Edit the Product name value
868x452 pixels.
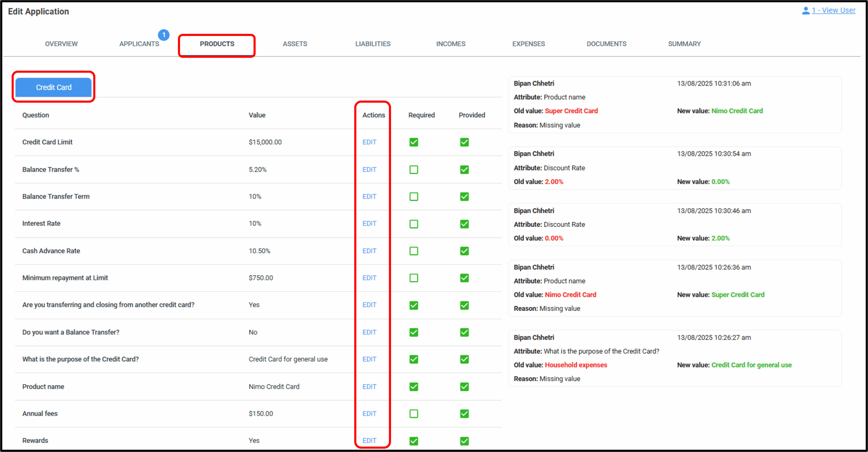pos(369,387)
